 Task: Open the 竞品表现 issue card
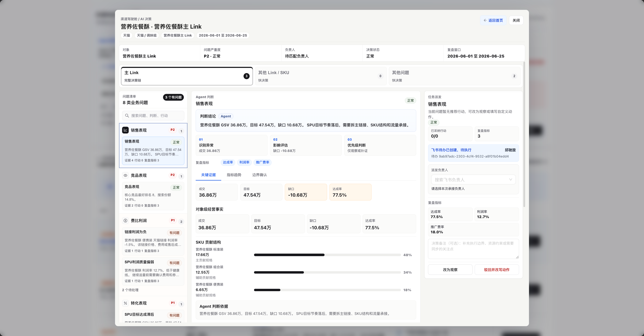pos(153,196)
